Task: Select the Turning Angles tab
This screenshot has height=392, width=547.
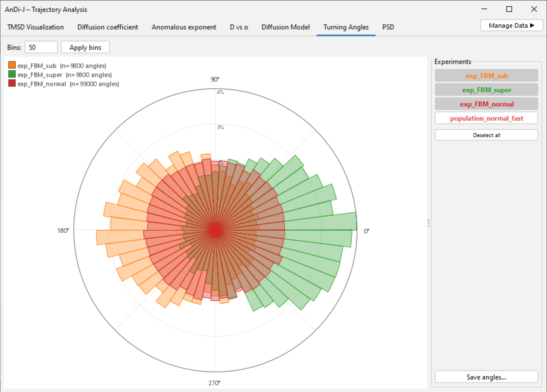Action: 346,27
